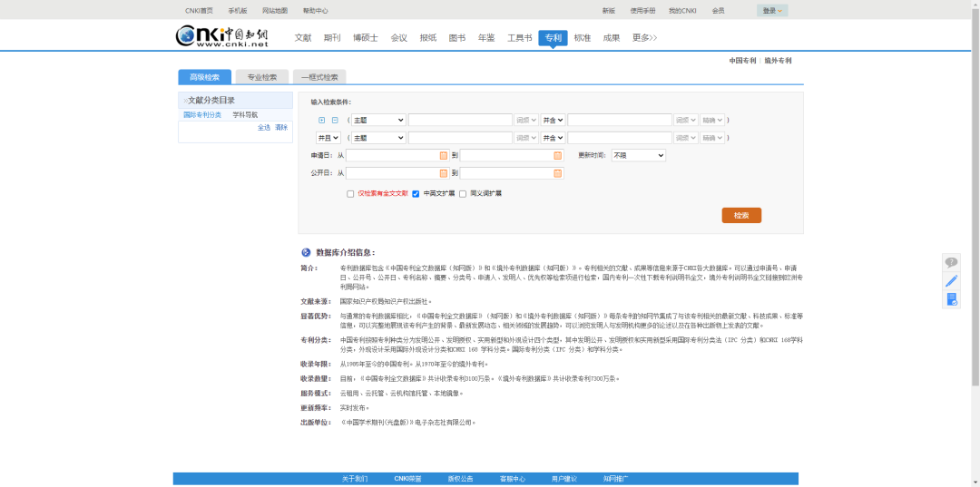Click 申请日 从 start date field
The height and width of the screenshot is (487, 980).
[397, 155]
